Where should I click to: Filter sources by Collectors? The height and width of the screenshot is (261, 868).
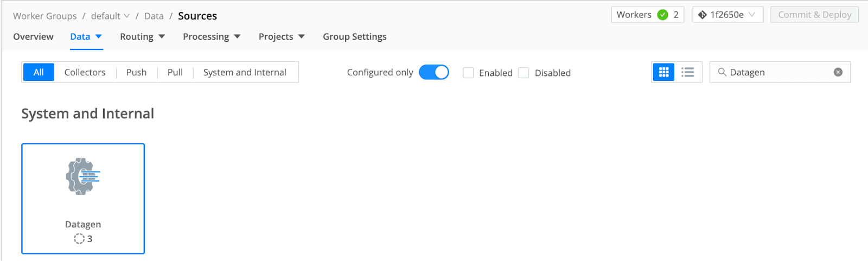click(85, 72)
